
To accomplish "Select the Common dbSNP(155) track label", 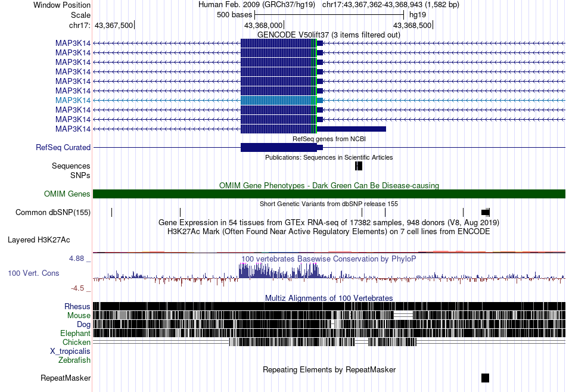I will (x=53, y=212).
